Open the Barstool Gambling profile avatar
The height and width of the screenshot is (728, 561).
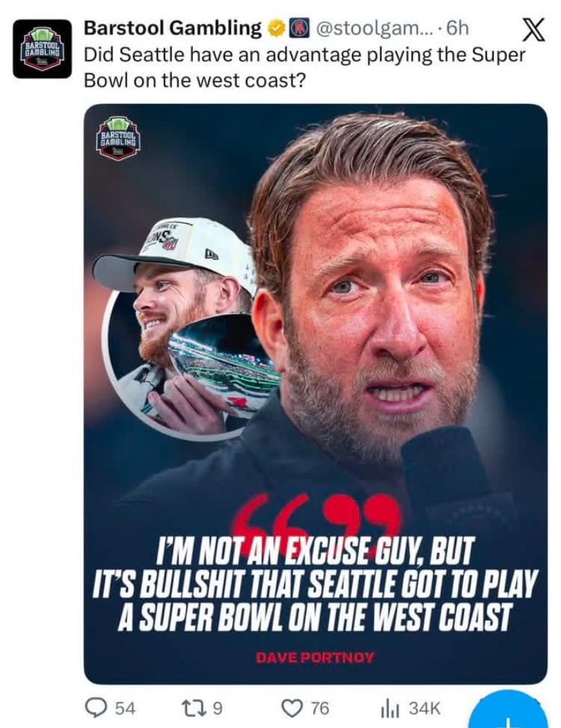pyautogui.click(x=42, y=49)
